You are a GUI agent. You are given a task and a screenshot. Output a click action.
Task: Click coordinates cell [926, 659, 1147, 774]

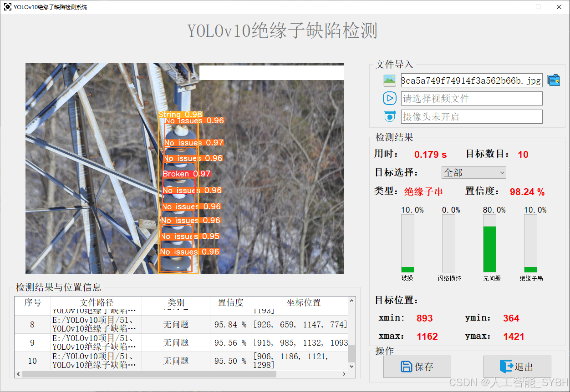point(300,325)
